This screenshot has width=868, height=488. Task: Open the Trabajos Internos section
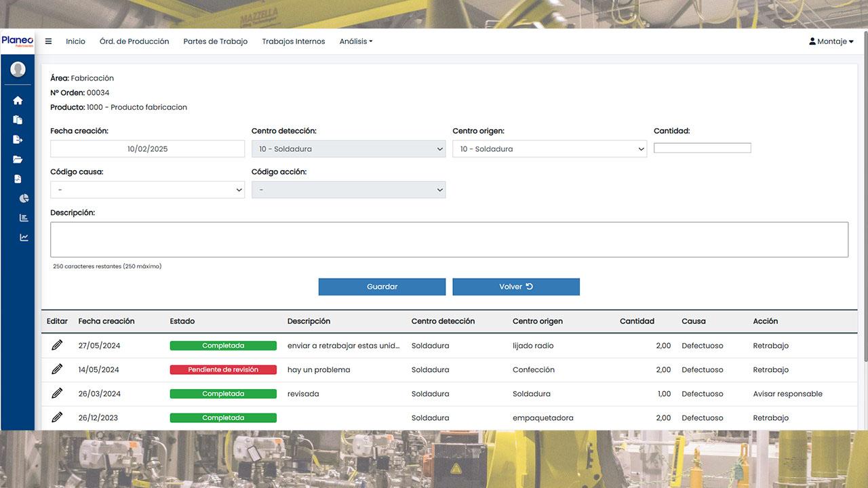(x=293, y=41)
